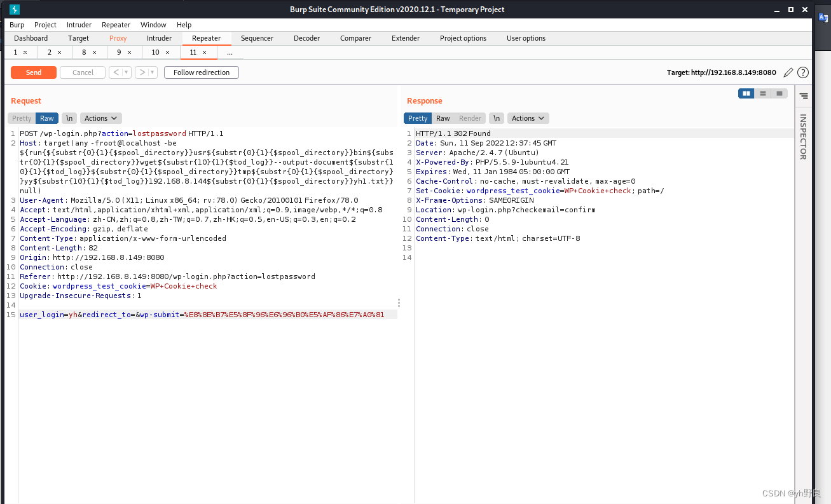
Task: Select combined tabbed layout view
Action: pos(779,93)
